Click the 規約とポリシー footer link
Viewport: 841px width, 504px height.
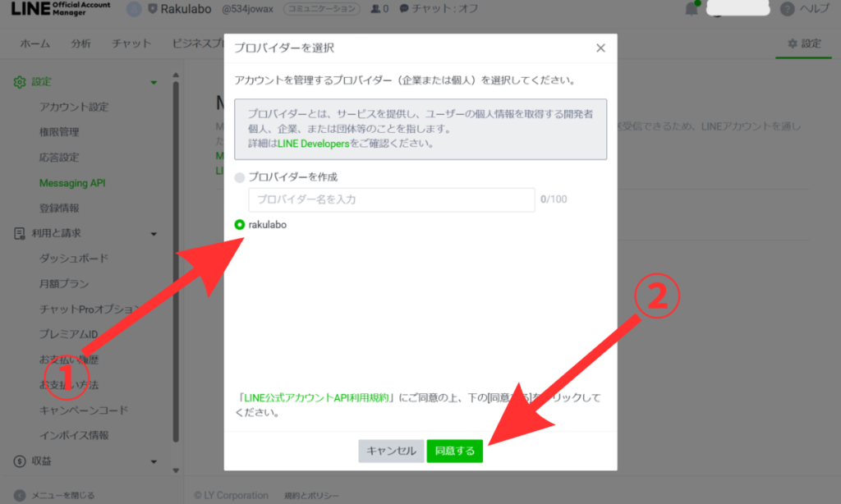pos(311,496)
